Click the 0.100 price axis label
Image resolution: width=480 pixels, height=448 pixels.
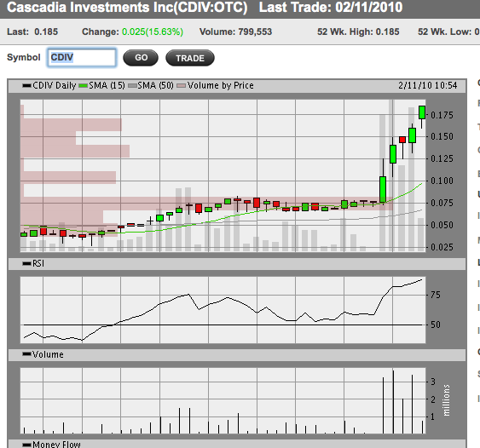pyautogui.click(x=442, y=181)
